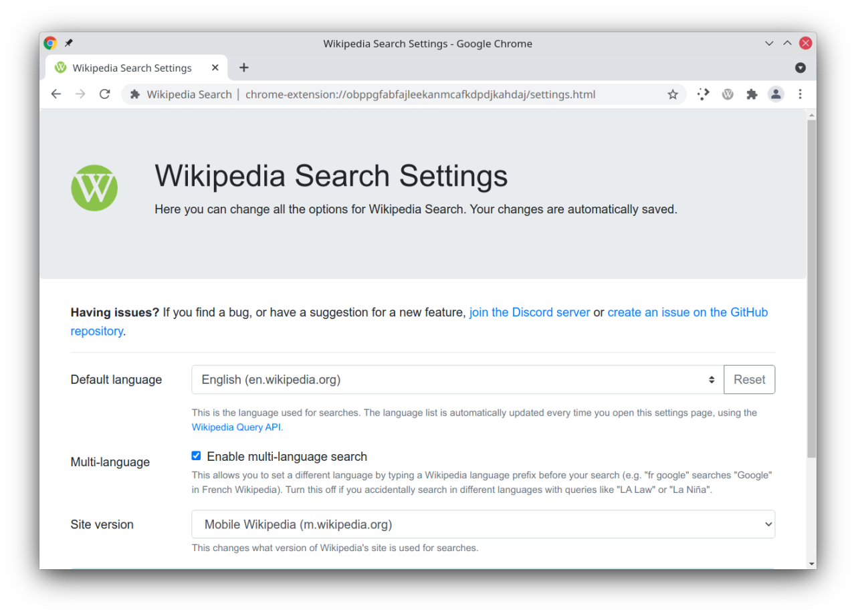Click the Chrome logo in the title bar
This screenshot has width=856, height=616.
(50, 43)
